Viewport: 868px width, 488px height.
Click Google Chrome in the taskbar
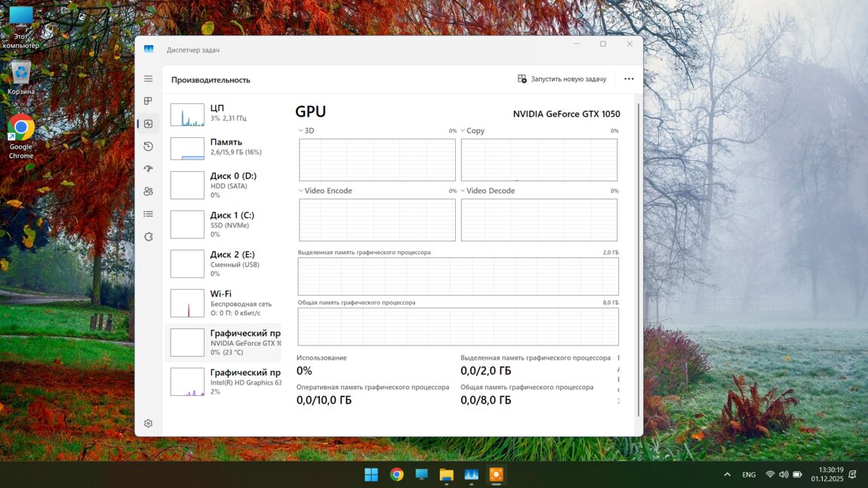click(x=396, y=474)
